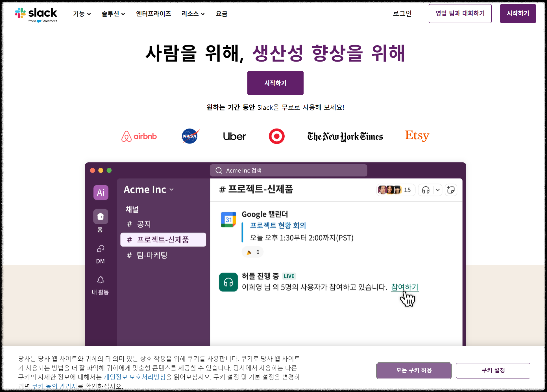Select the NASA logo in the brand row

189,136
